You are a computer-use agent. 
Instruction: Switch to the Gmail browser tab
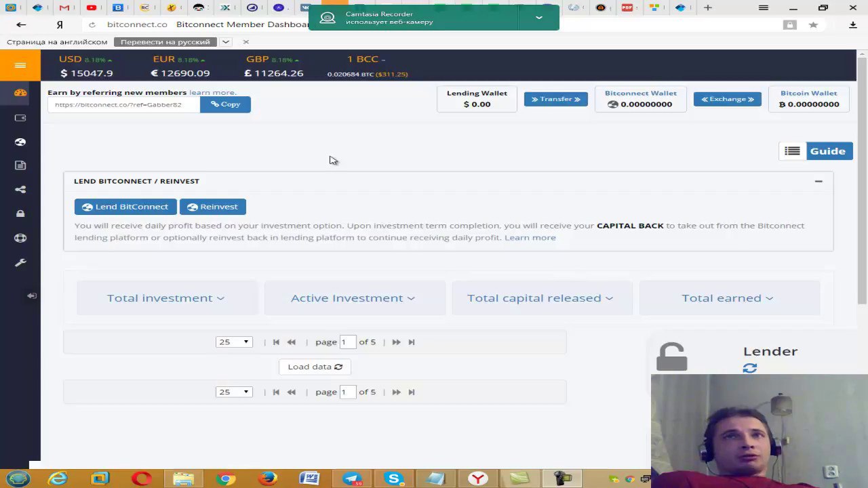tap(64, 7)
